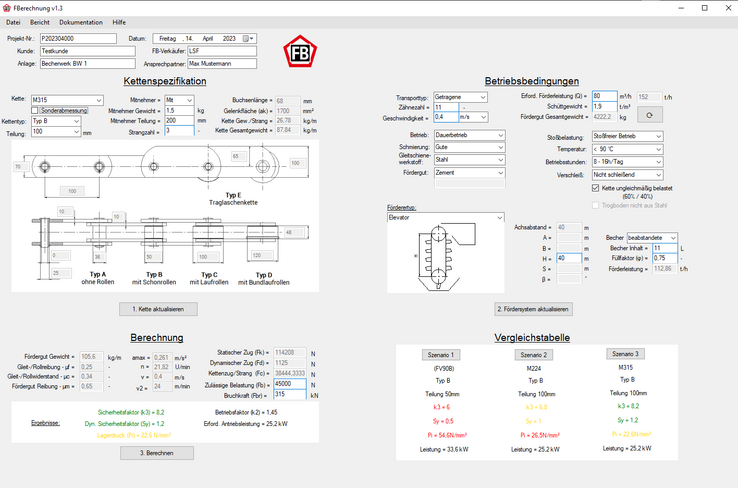The width and height of the screenshot is (738, 488).
Task: Click Leistung = 33,6 kW in Szenario 1
Action: [x=444, y=449]
